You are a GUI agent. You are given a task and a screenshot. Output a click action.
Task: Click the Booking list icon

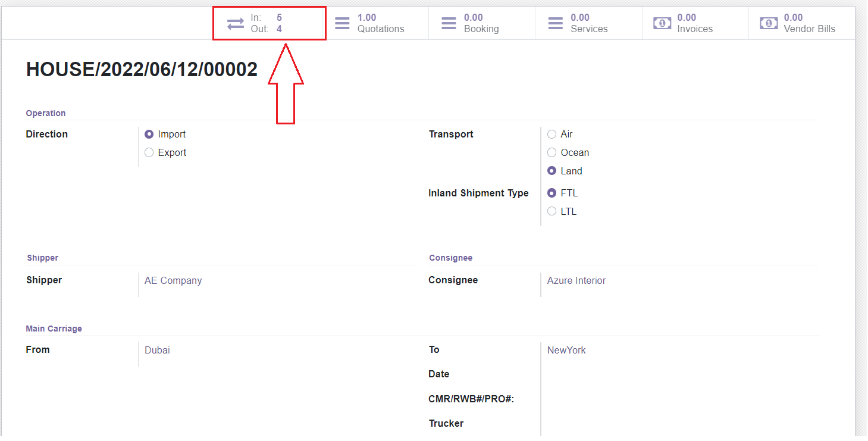click(x=449, y=23)
